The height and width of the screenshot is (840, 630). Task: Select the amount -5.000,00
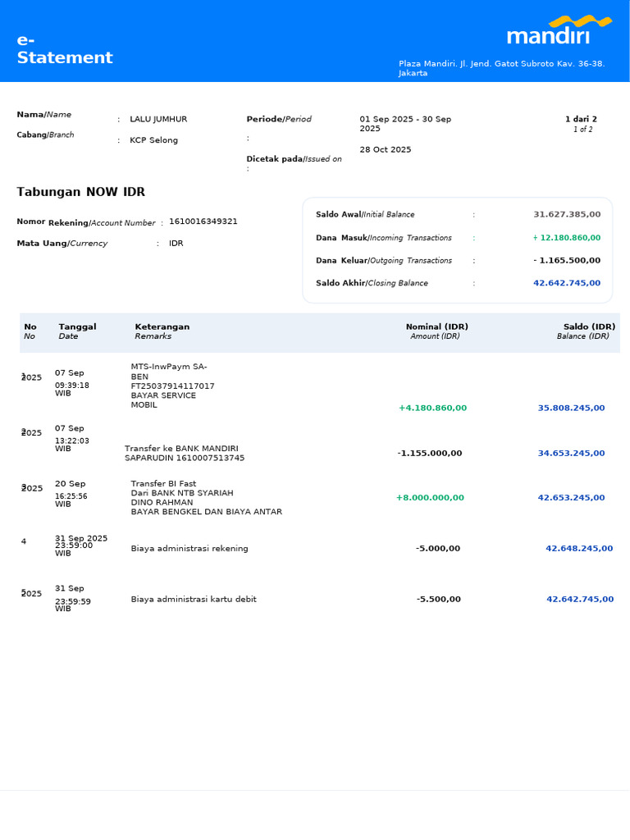coord(438,548)
